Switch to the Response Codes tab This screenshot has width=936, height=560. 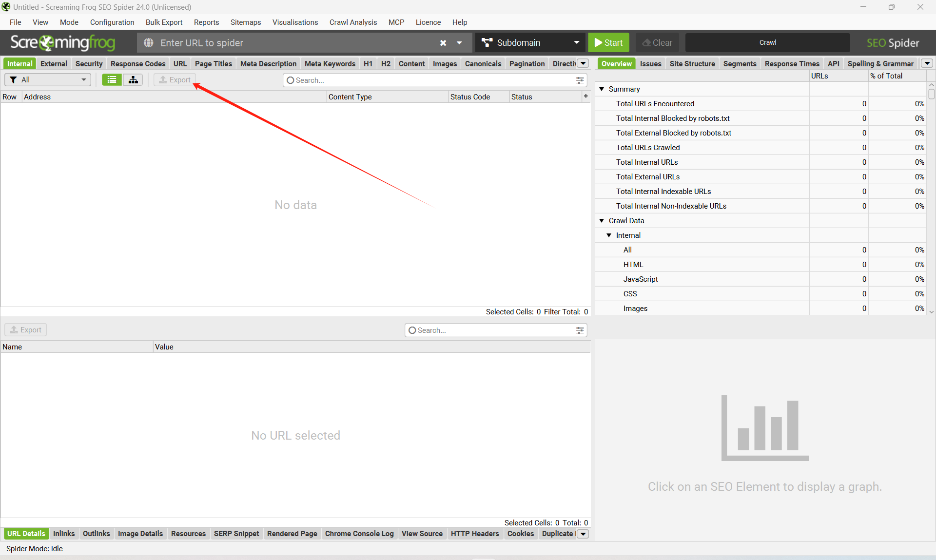point(138,64)
